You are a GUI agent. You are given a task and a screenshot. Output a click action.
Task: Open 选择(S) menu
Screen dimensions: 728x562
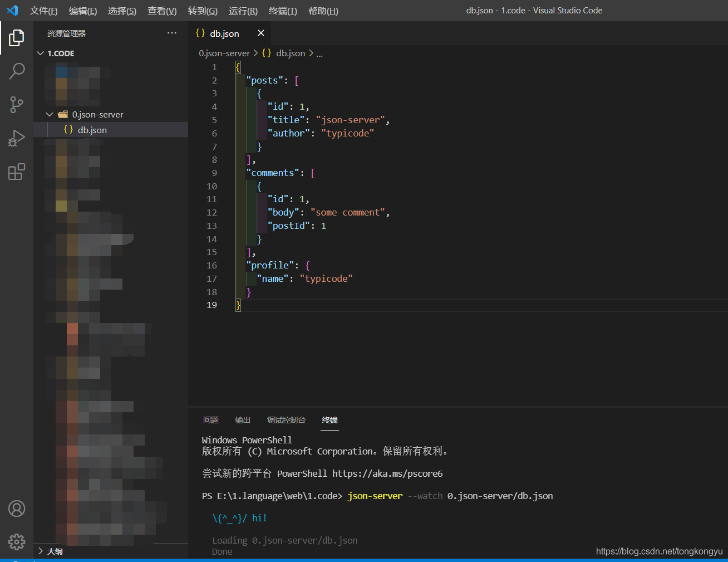coord(122,11)
